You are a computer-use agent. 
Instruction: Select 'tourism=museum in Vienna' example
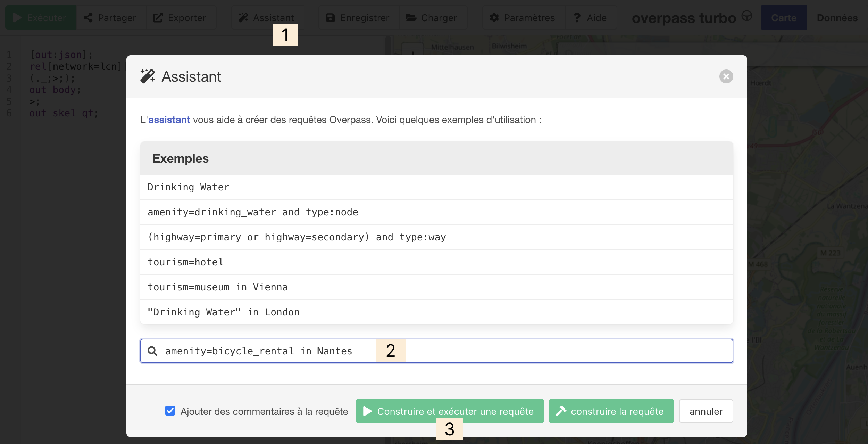point(436,287)
